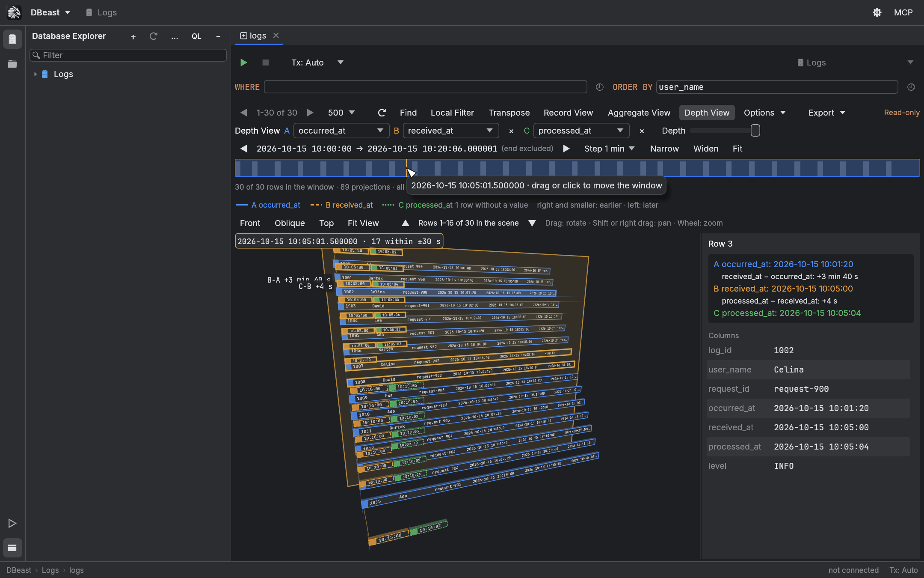Open the Options menu
This screenshot has height=578, width=924.
(x=764, y=113)
